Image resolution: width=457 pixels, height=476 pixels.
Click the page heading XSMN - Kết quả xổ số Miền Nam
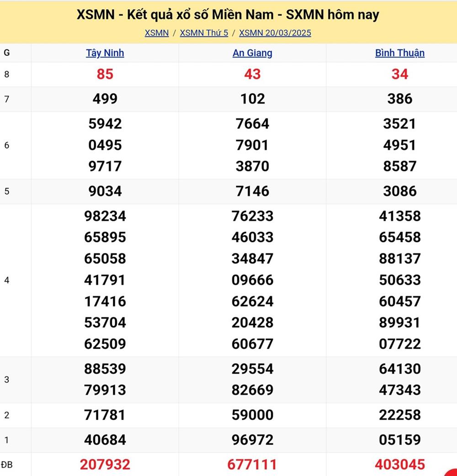point(228,15)
